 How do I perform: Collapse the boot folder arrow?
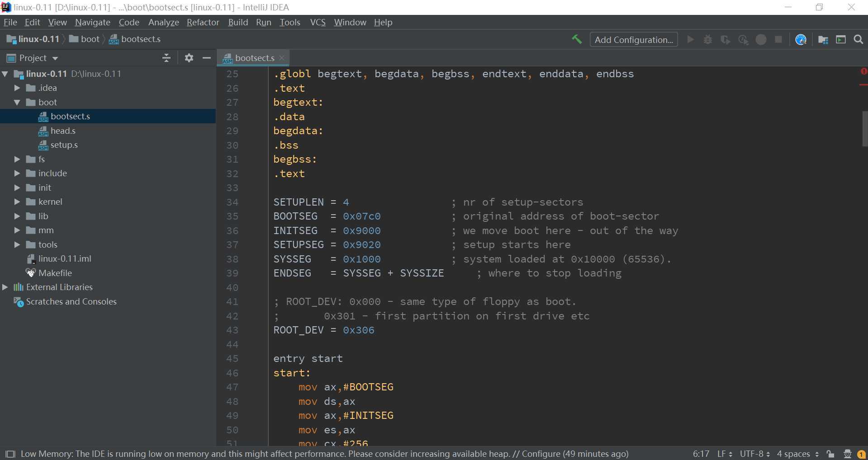[x=17, y=102]
